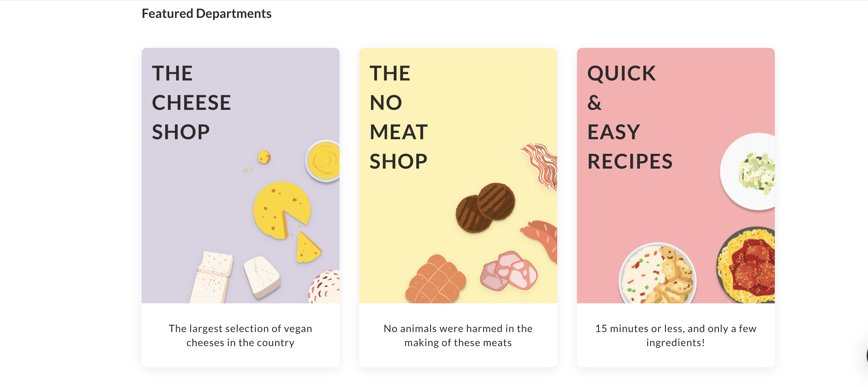868x387 pixels.
Task: Click the spaghetti with red sauce plate
Action: click(x=748, y=266)
